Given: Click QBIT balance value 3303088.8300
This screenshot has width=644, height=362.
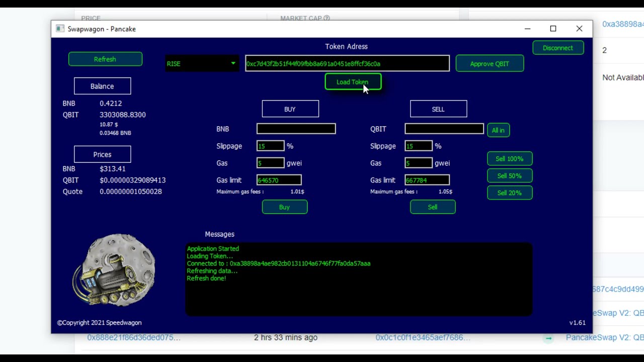Looking at the screenshot, I should pos(123,115).
